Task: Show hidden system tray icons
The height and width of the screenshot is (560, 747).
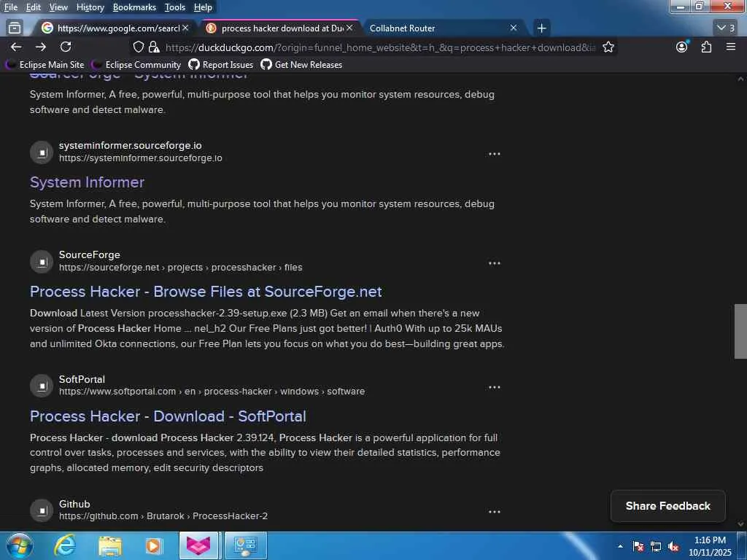Action: [620, 546]
